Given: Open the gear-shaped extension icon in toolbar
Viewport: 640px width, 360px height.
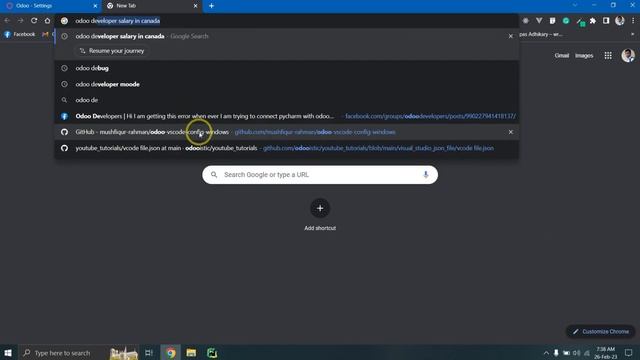Looking at the screenshot, I should (x=526, y=20).
